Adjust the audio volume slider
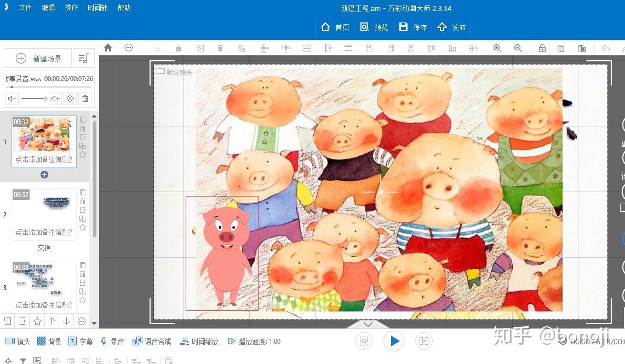The image size is (625, 364). click(x=35, y=99)
